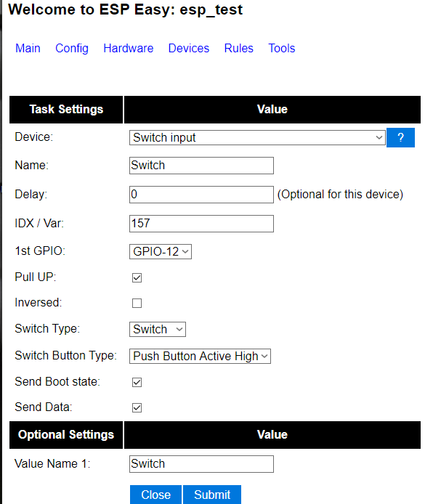The height and width of the screenshot is (504, 433).
Task: Click the Optional Settings header cell
Action: click(x=66, y=435)
